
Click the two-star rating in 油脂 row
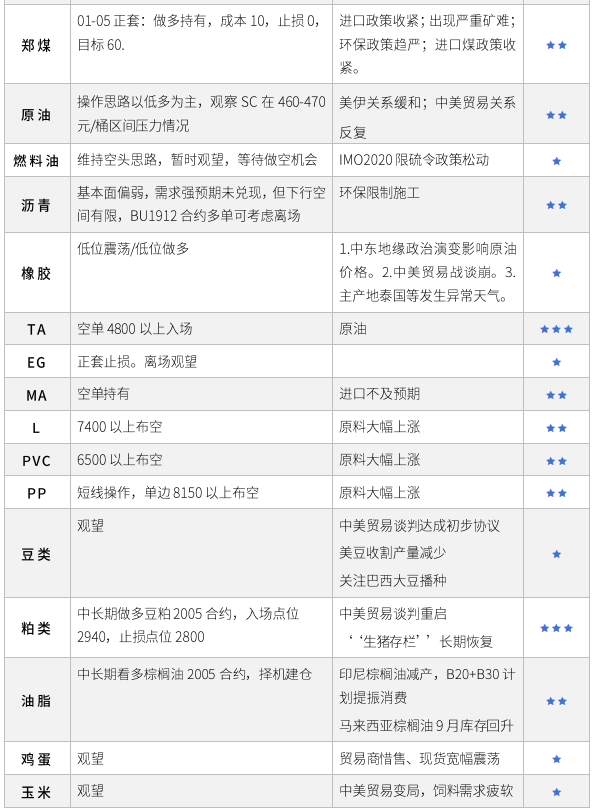click(556, 701)
